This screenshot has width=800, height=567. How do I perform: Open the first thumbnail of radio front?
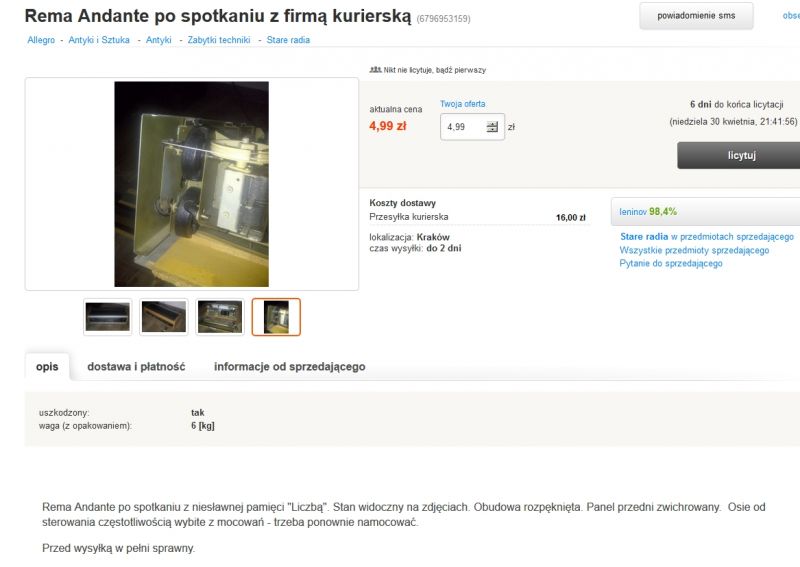coord(108,317)
